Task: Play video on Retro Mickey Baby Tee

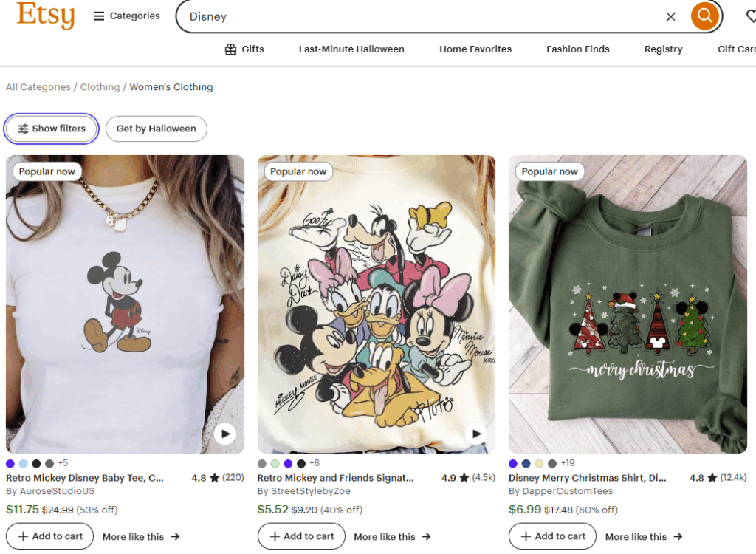Action: 225,434
